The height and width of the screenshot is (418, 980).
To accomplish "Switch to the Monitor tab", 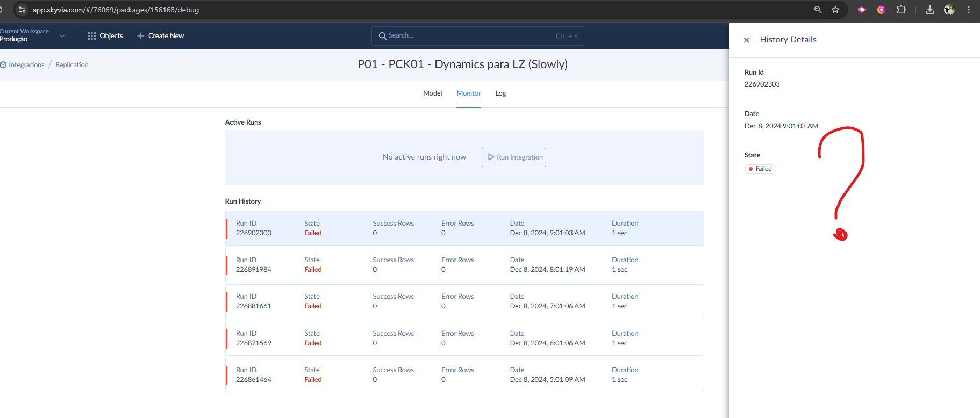I will tap(469, 93).
